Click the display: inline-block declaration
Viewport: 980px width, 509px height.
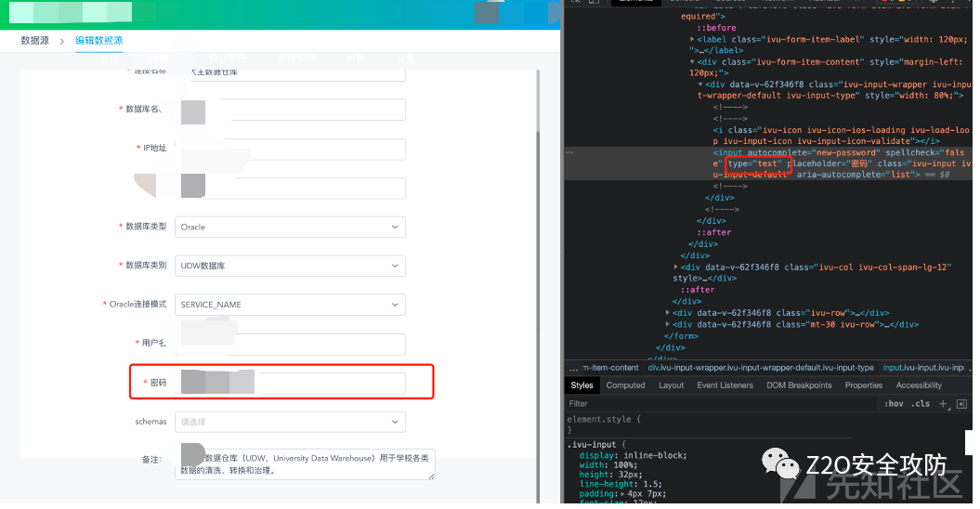tap(634, 456)
